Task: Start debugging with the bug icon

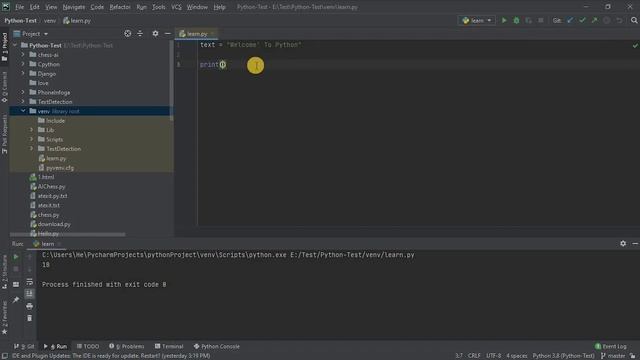Action: click(516, 20)
